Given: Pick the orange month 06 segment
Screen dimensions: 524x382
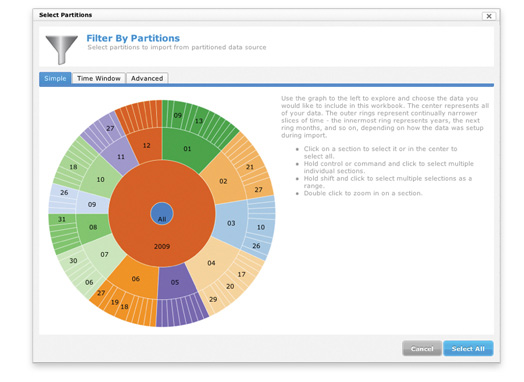Looking at the screenshot, I should 135,278.
